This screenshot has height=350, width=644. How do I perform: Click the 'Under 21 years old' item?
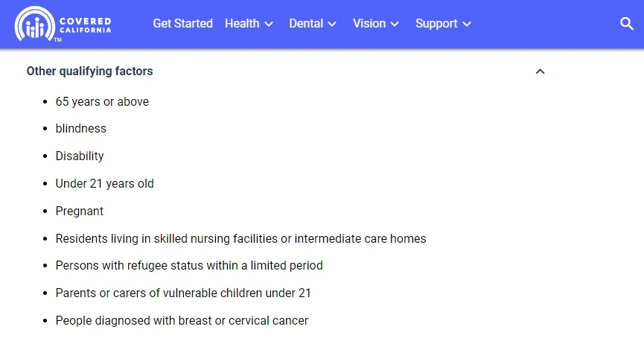click(105, 184)
